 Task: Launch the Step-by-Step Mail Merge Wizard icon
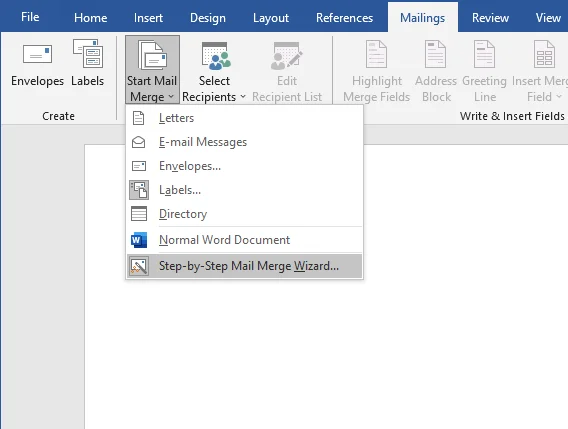139,266
